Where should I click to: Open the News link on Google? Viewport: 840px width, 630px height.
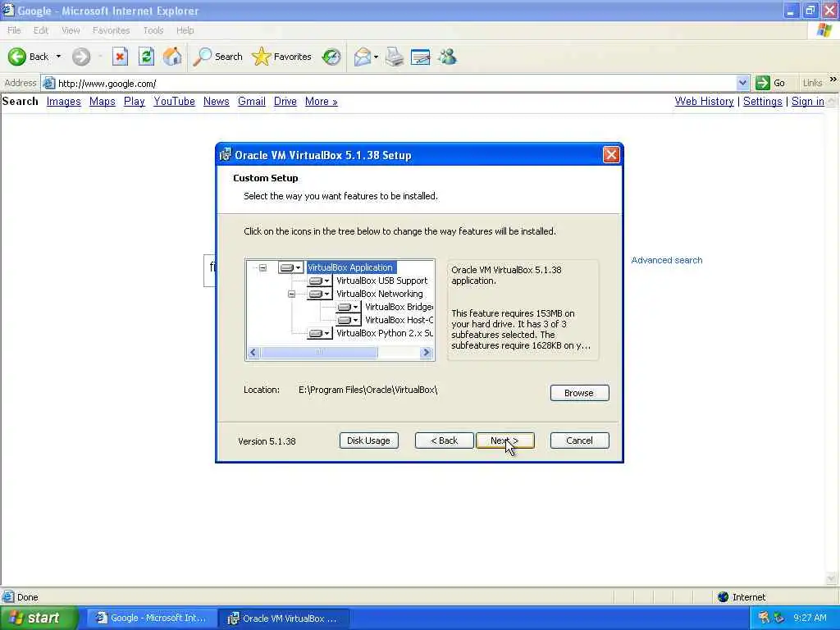click(x=217, y=101)
